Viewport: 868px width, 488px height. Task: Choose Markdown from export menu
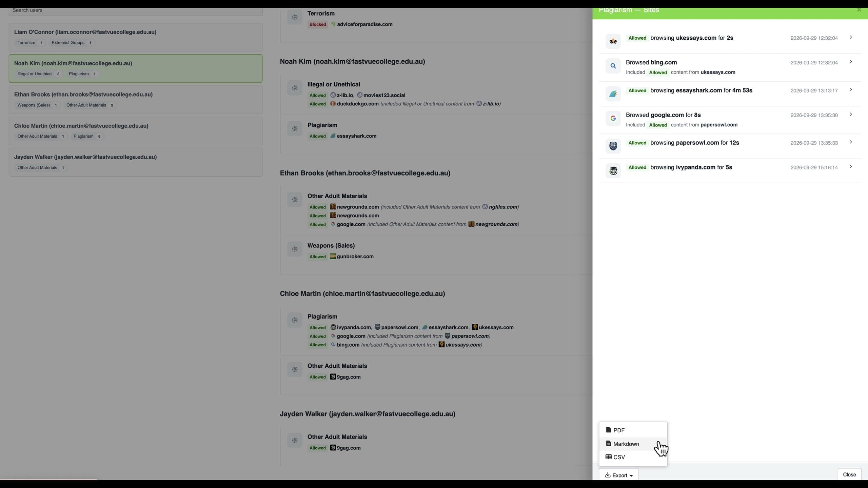point(633,444)
